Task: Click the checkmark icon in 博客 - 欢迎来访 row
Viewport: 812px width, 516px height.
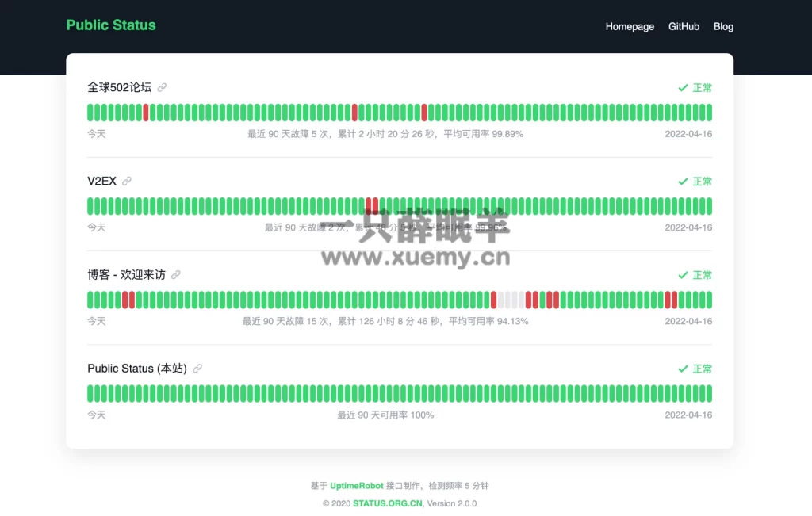Action: (683, 275)
